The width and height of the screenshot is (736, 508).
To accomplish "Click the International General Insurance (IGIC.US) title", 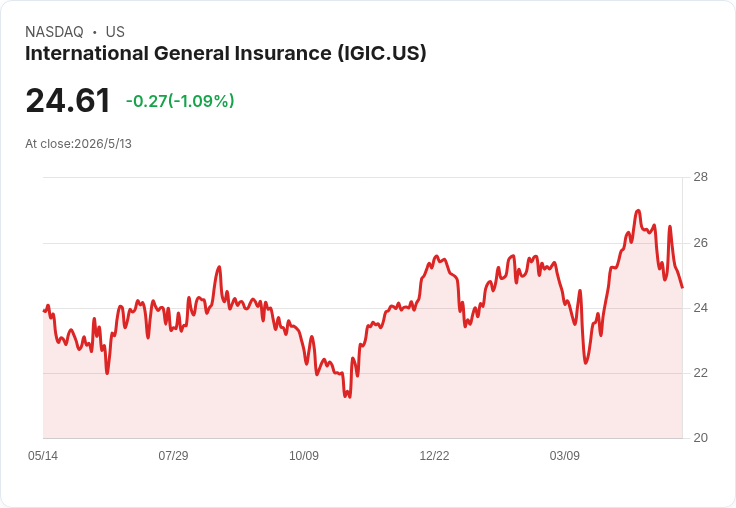I will tap(226, 53).
